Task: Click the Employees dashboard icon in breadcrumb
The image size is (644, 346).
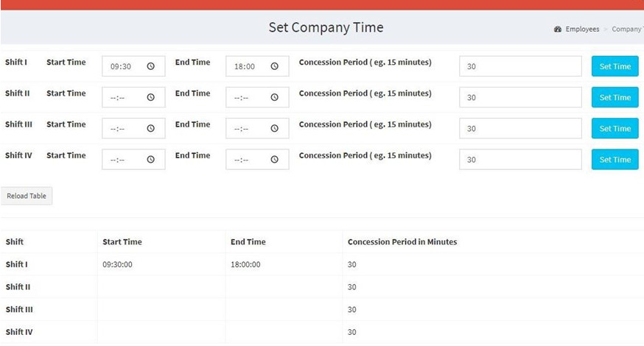Action: (557, 29)
